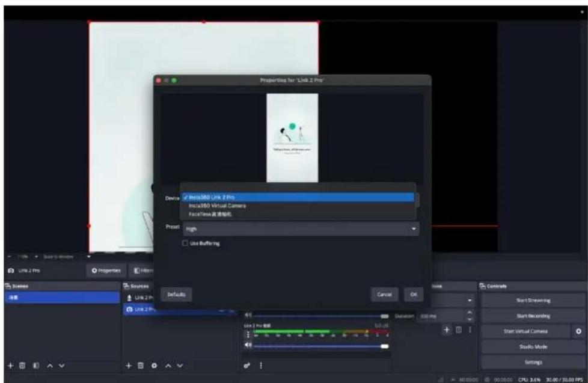Open transition properties three-dot menu

pos(470,329)
